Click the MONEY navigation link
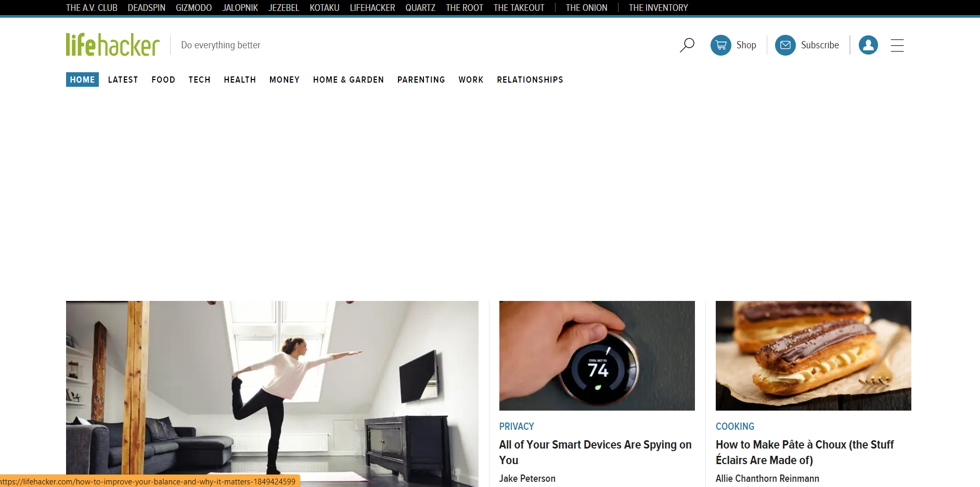The image size is (980, 487). [284, 80]
